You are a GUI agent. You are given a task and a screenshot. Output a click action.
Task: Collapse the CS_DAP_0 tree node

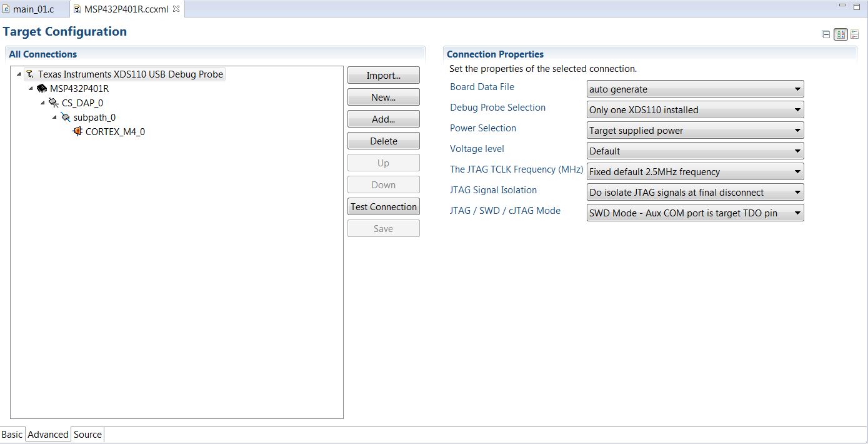[42, 103]
